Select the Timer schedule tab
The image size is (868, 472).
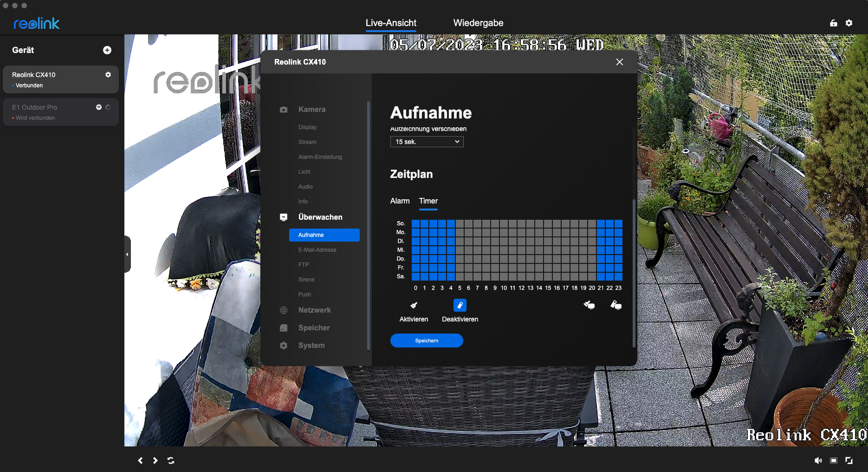[428, 201]
